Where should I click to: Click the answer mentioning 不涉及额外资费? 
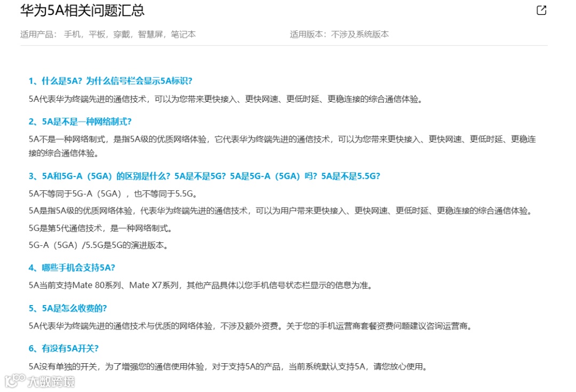pos(251,326)
